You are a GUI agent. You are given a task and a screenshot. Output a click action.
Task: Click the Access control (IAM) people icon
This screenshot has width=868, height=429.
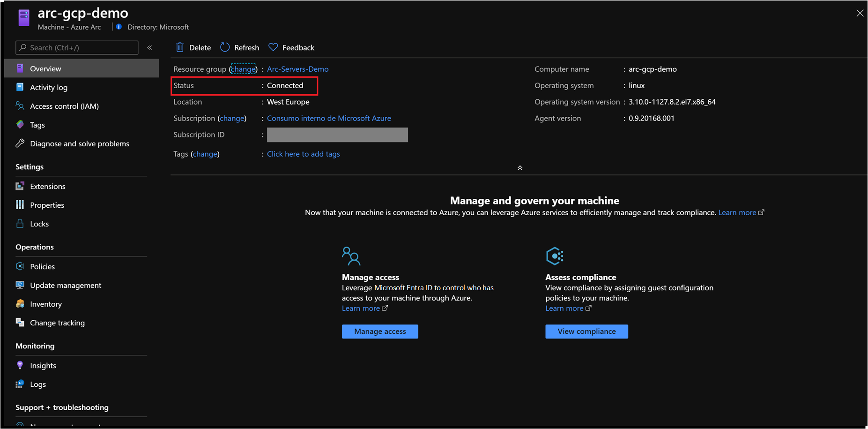tap(20, 106)
